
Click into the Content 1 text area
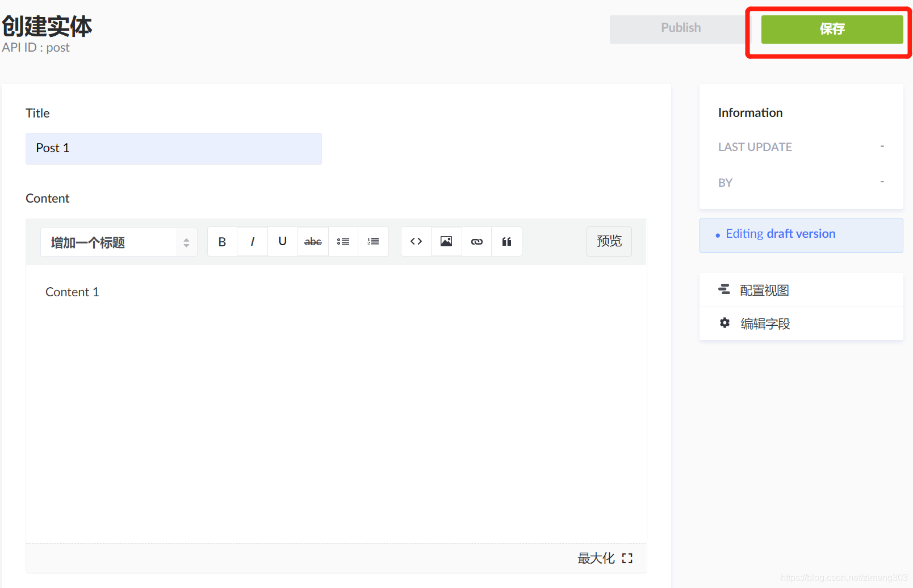point(336,404)
